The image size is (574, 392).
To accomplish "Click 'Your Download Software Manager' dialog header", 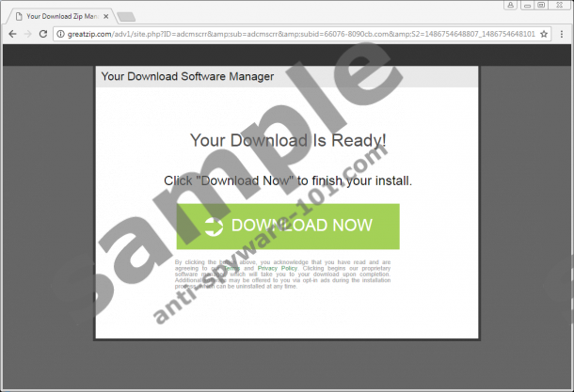I will (x=188, y=77).
